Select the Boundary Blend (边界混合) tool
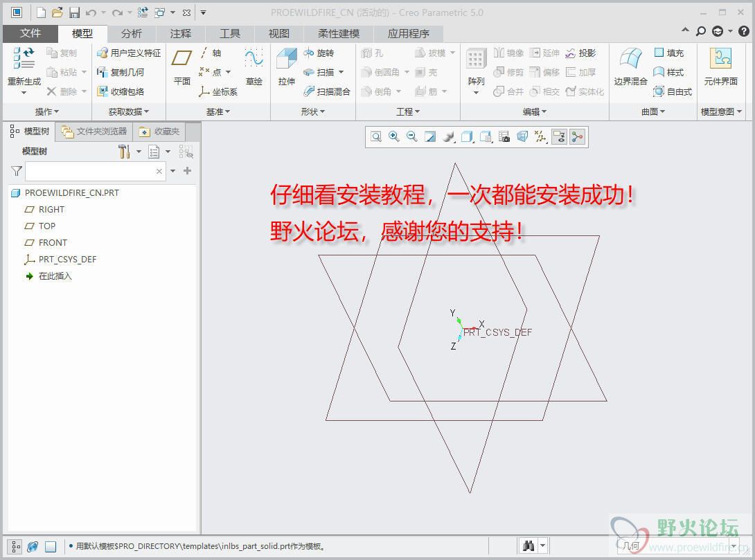Screen dimensions: 755x560 pyautogui.click(x=630, y=66)
